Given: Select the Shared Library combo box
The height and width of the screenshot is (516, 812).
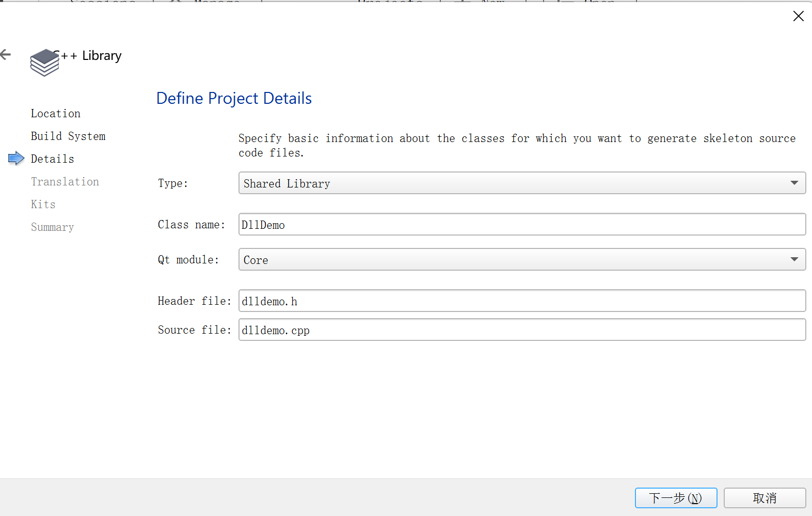Looking at the screenshot, I should coord(522,183).
